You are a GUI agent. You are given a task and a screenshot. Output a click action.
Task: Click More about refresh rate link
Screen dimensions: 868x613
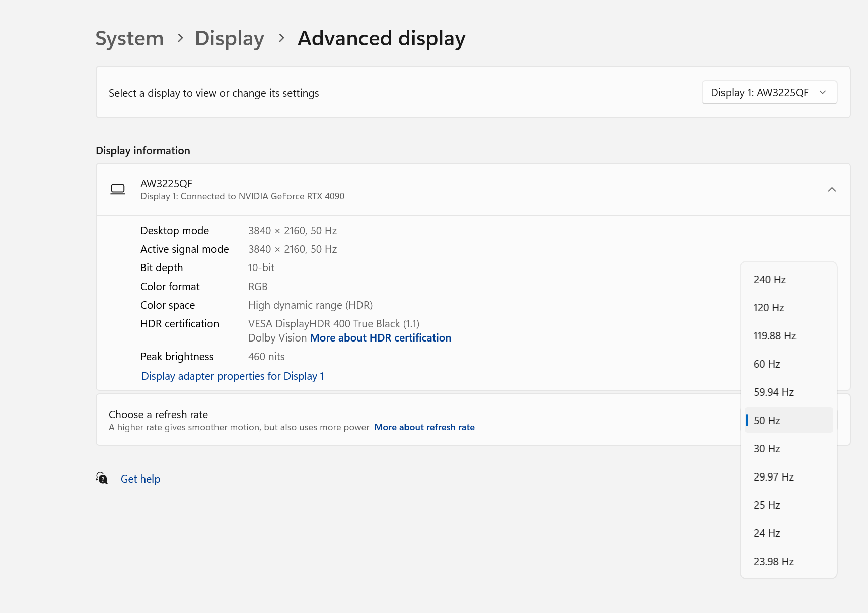coord(424,427)
